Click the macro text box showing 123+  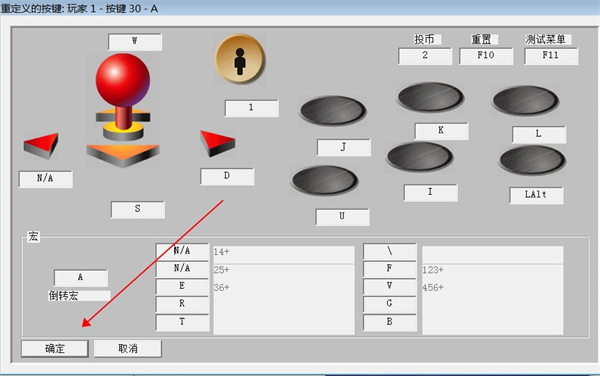pos(492,270)
